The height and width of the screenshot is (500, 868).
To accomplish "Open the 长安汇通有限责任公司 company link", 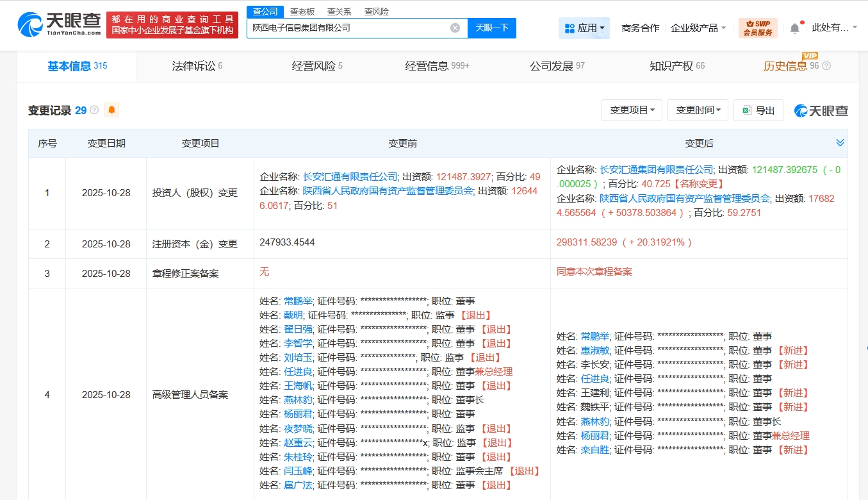I will coord(350,176).
